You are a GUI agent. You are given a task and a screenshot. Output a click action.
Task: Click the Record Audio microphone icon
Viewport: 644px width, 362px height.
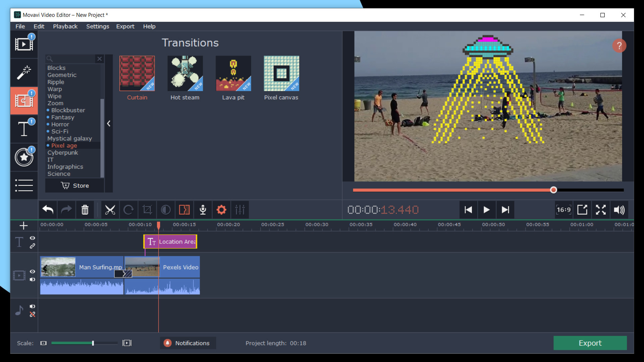[203, 209]
